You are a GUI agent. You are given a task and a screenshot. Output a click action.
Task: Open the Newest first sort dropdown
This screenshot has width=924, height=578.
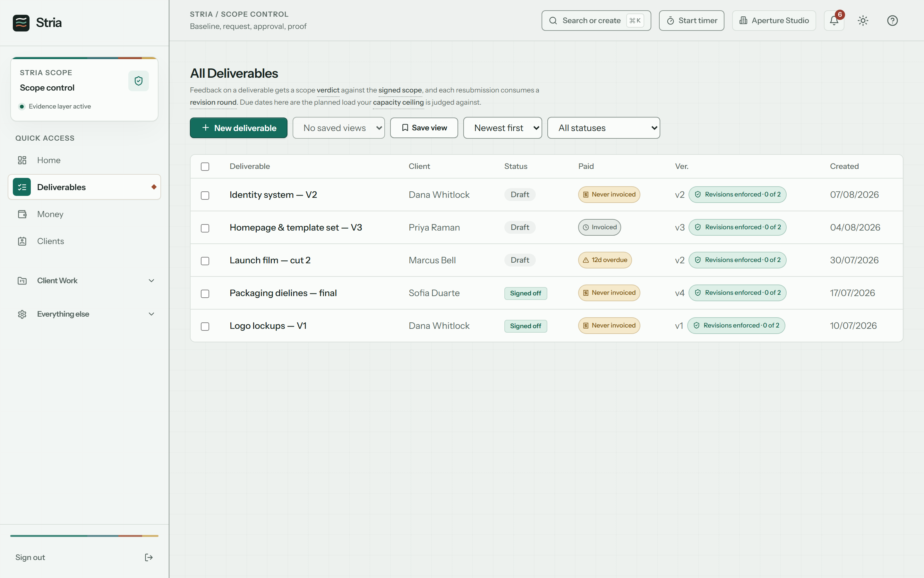point(502,128)
